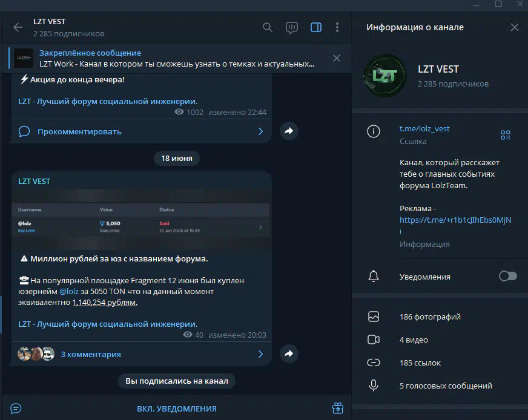Image resolution: width=528 pixels, height=420 pixels.
Task: Click the chain link icon beside 185 ссылок
Action: click(x=374, y=363)
